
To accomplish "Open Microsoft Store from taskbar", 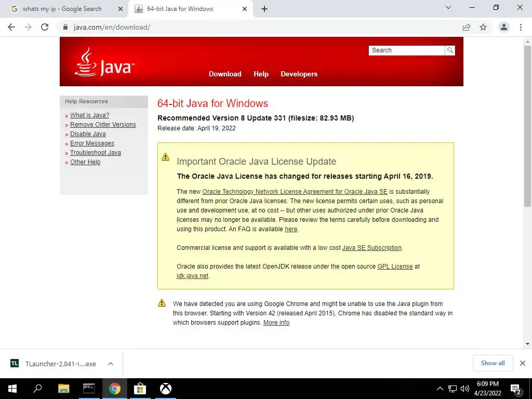I will tap(140, 389).
